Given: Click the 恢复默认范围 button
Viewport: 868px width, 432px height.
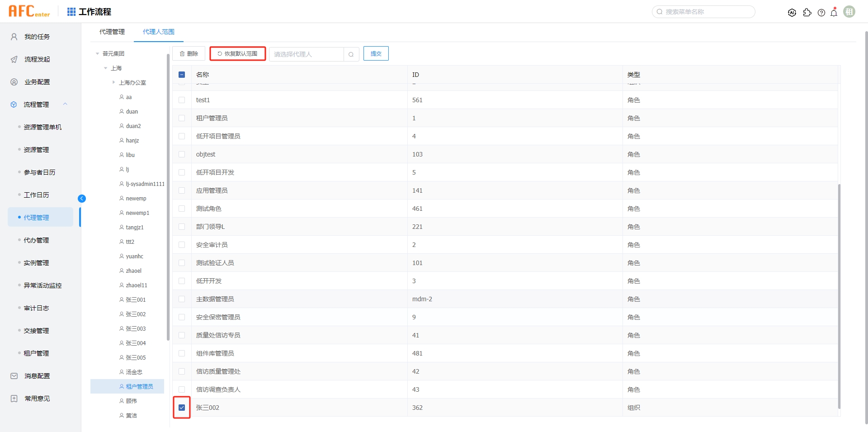Looking at the screenshot, I should (237, 53).
